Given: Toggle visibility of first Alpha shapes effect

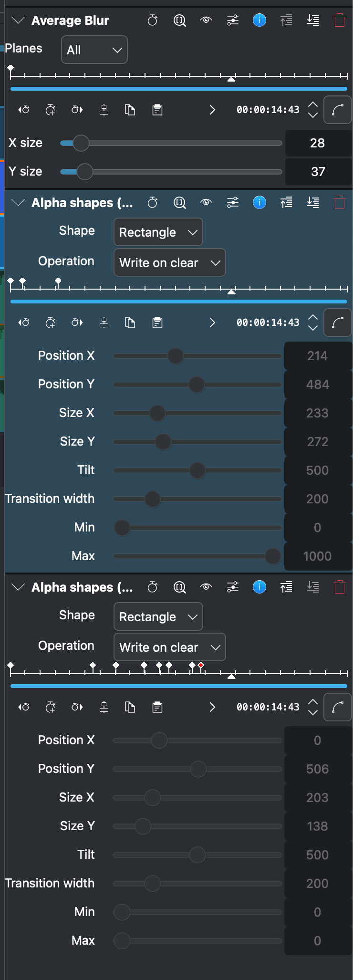Looking at the screenshot, I should click(x=206, y=202).
